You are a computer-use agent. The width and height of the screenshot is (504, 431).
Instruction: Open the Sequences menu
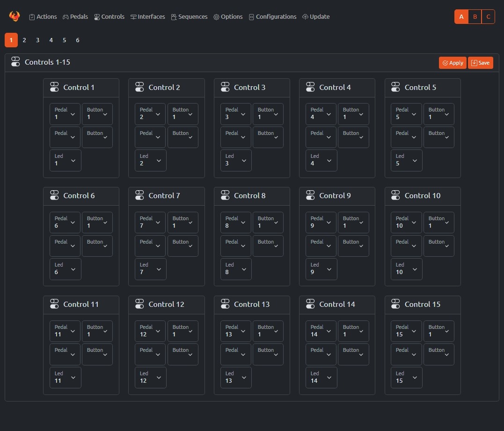[190, 17]
